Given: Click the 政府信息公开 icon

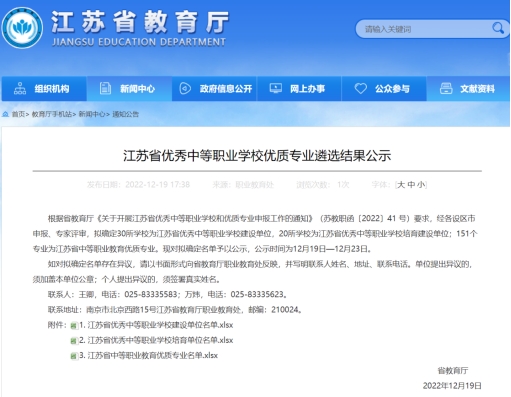Looking at the screenshot, I should 185,89.
